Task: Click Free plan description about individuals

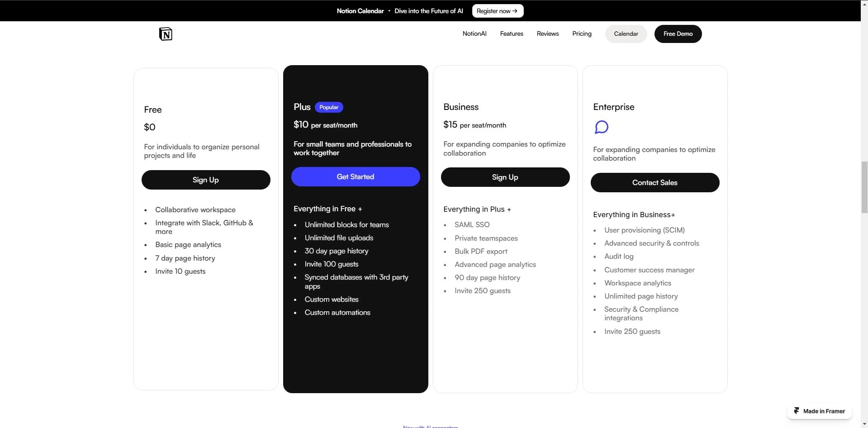Action: click(202, 151)
